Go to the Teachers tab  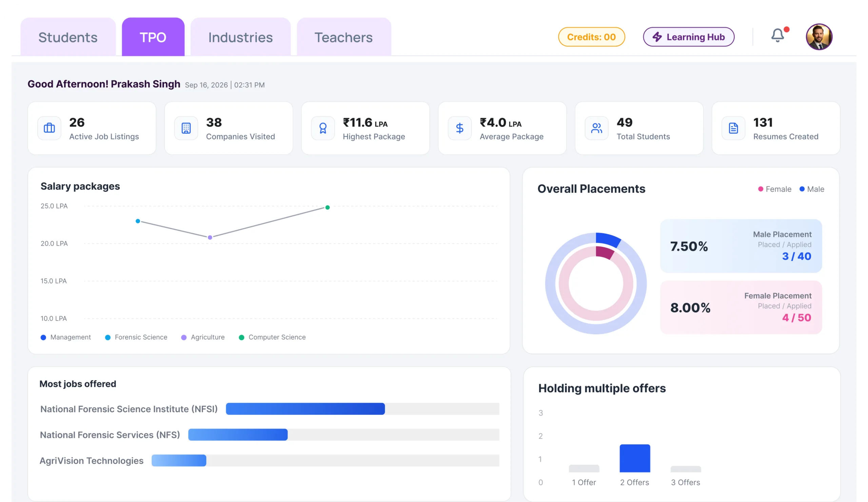(x=343, y=37)
